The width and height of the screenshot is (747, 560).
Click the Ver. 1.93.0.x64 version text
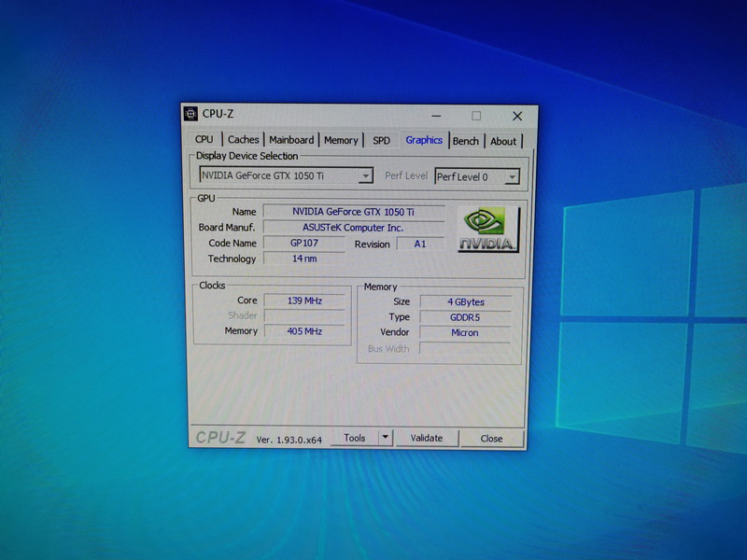tap(289, 440)
